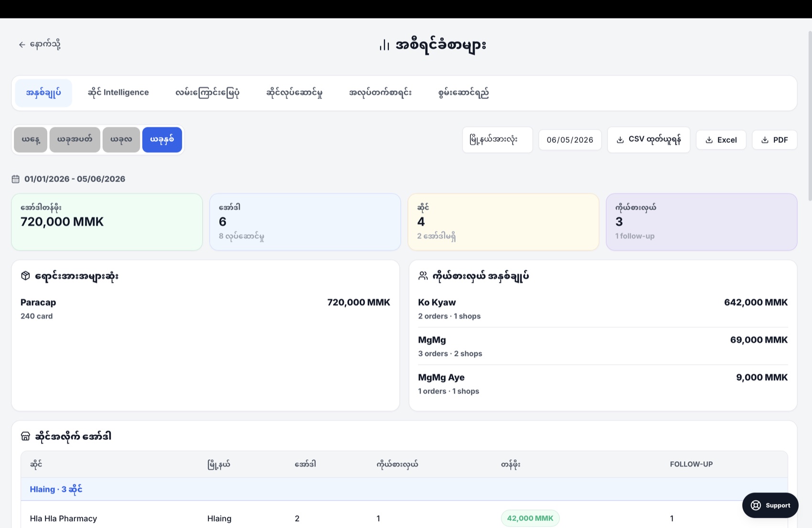Click the download icon in CSV button
Viewport: 812px width, 528px height.
(620, 140)
